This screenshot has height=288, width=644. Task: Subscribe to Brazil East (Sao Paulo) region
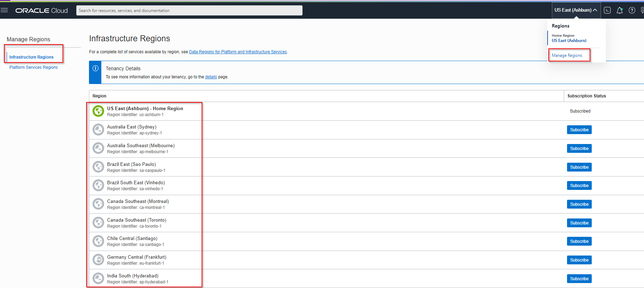click(579, 167)
